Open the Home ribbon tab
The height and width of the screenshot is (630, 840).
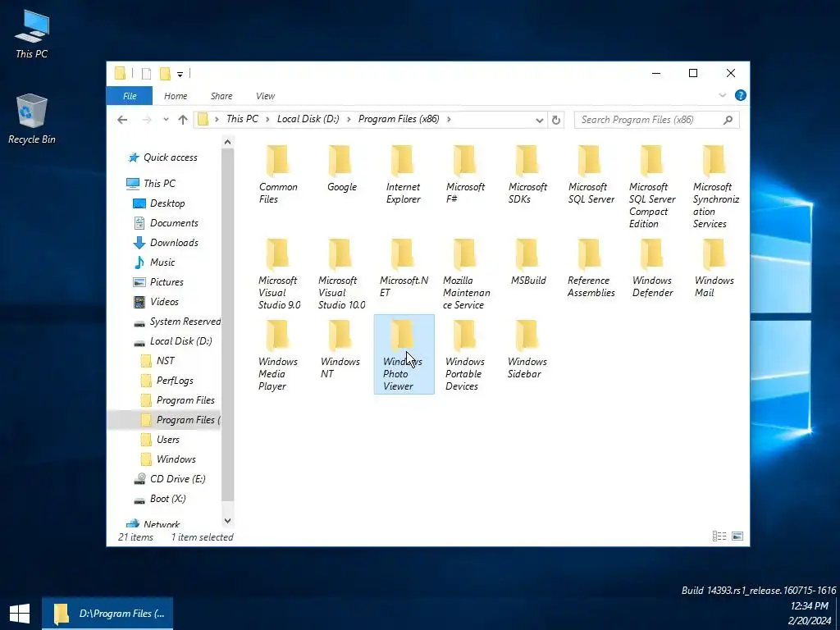click(176, 96)
